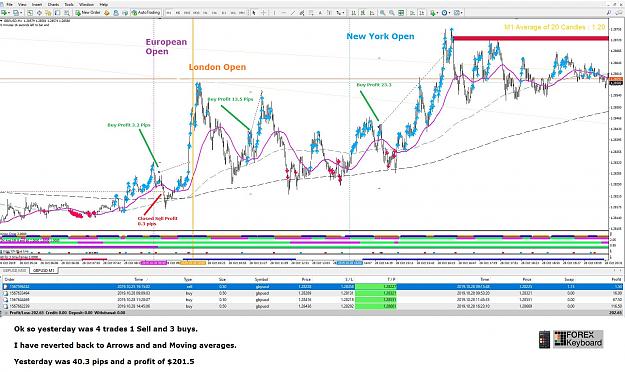Toggle the Terminal panel icon

[57, 13]
